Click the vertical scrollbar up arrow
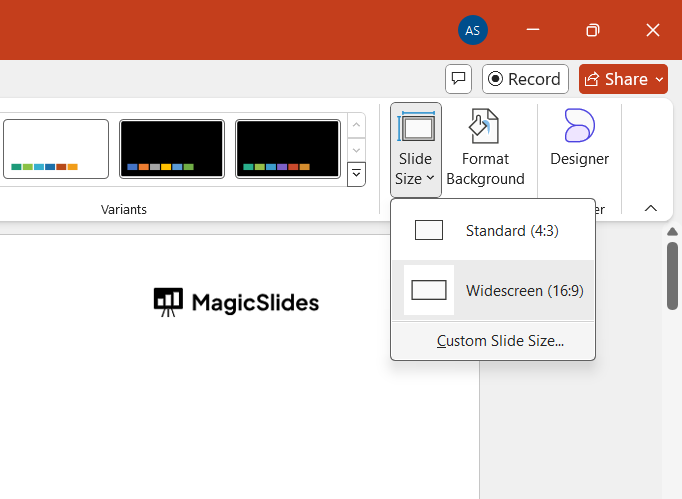Viewport: 682px width, 499px height. tap(673, 233)
